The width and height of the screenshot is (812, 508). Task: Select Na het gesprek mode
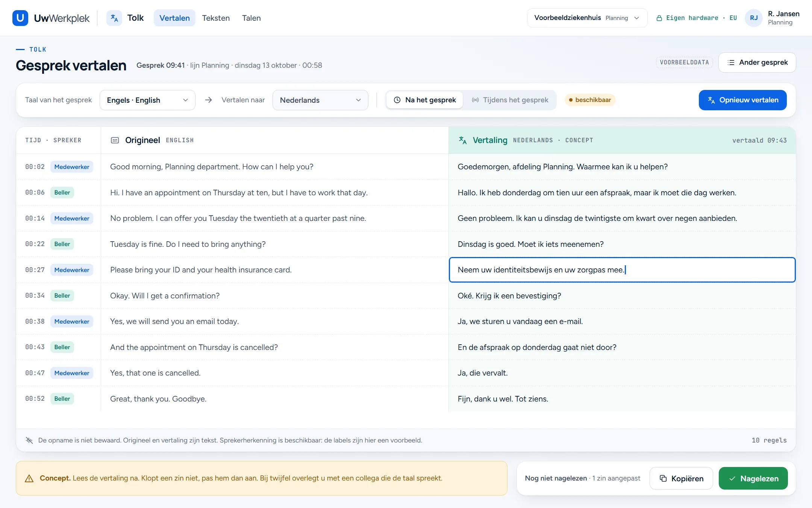coord(425,100)
